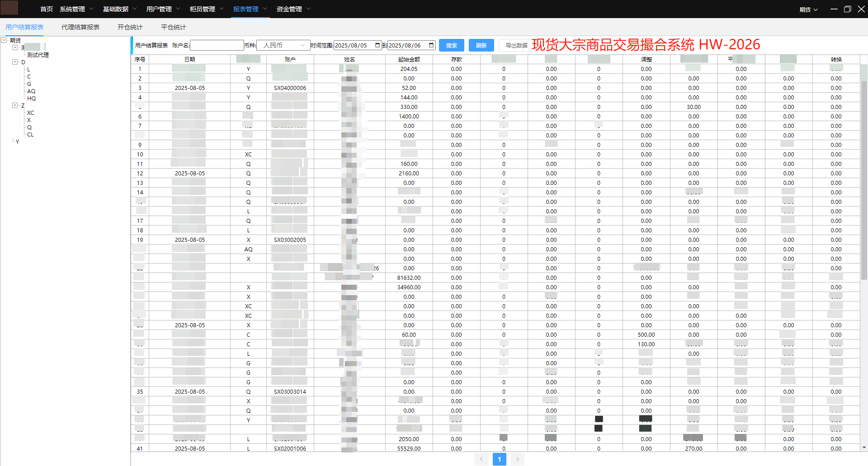Click the 起始金额 column header
Image resolution: width=868 pixels, height=466 pixels.
coord(409,59)
